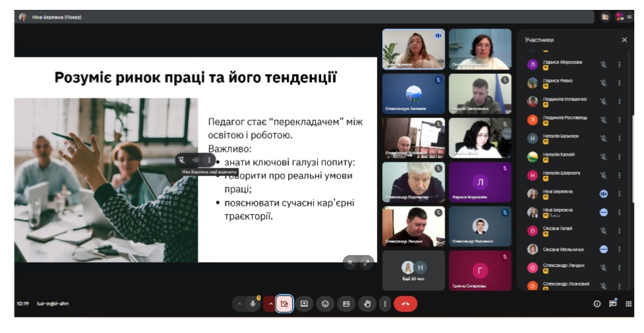
Task: Open options menu for Лариса Морозова in list
Action: click(x=619, y=65)
